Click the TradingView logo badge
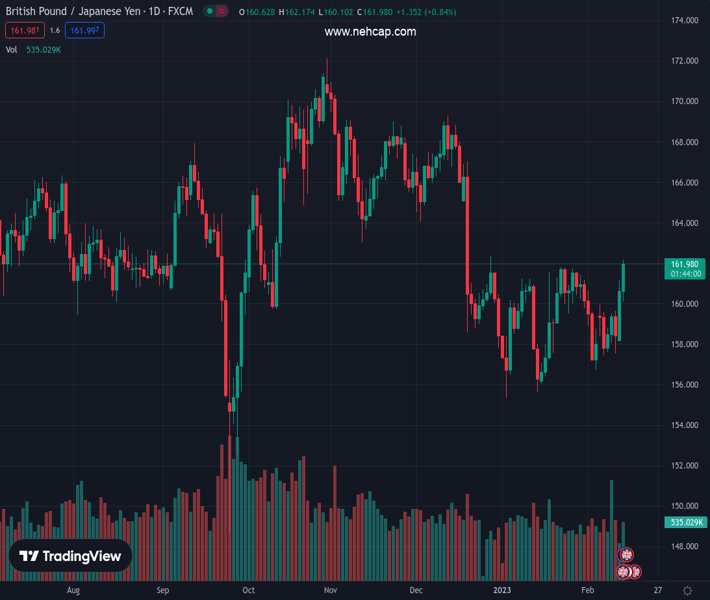The height and width of the screenshot is (600, 710). point(71,557)
